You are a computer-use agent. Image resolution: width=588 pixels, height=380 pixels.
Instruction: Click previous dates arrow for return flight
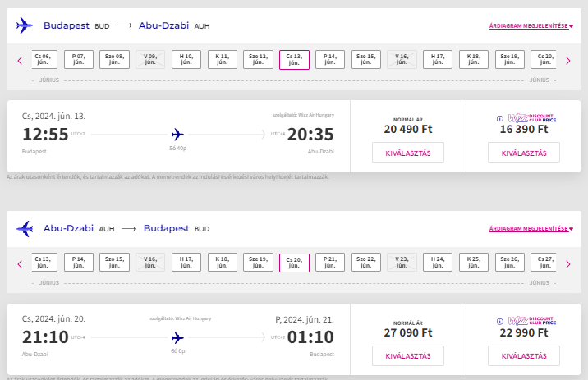[20, 264]
